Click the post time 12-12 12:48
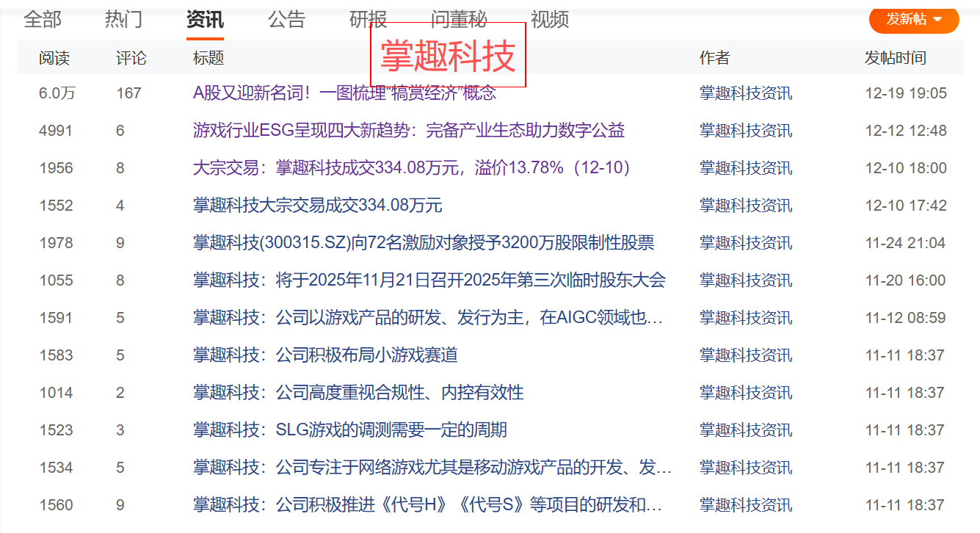Image resolution: width=980 pixels, height=533 pixels. 906,131
